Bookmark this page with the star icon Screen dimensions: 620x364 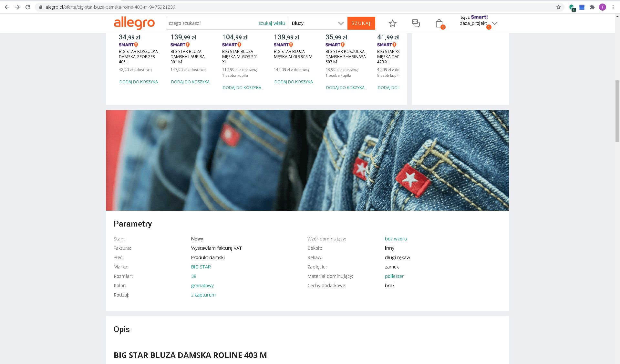click(x=558, y=7)
